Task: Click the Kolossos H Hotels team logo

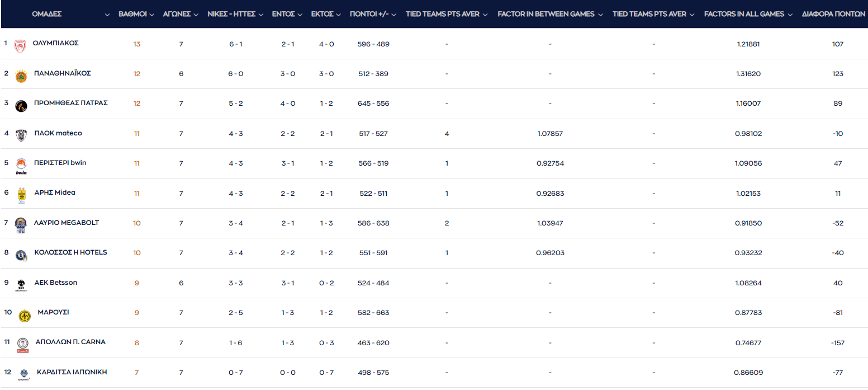Action: 21,255
